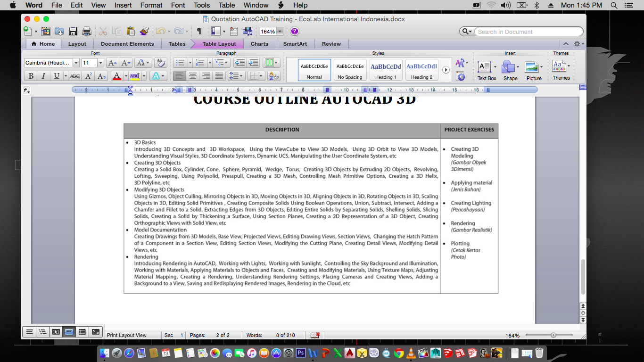Click the Sort A-Z icon

click(x=273, y=75)
